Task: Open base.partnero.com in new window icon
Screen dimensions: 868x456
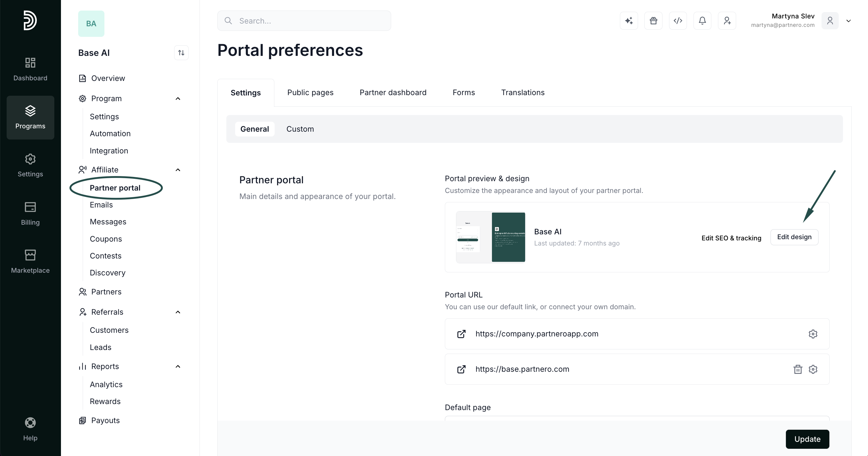Action: [461, 369]
